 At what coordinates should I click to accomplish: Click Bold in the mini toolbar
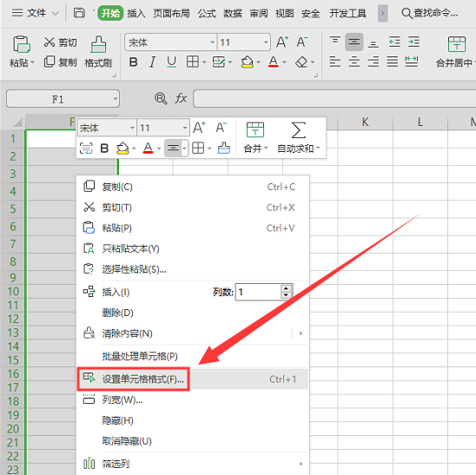click(x=104, y=148)
